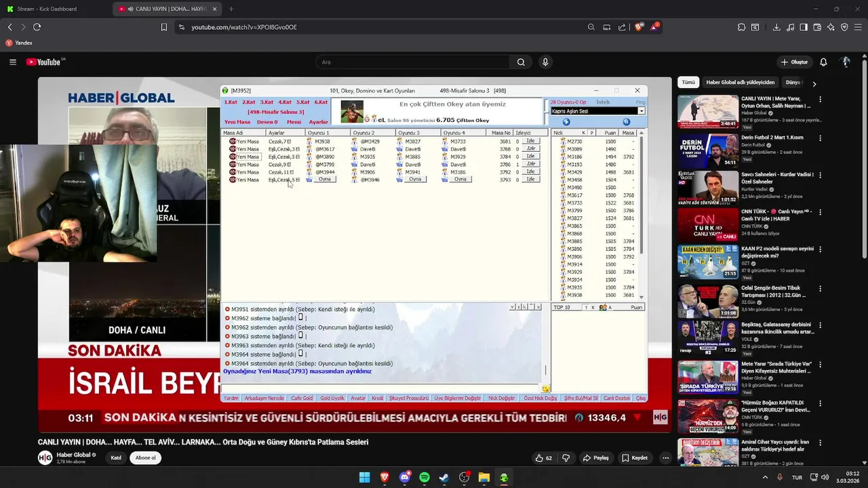The width and height of the screenshot is (868, 488).
Task: Click Izle button for table 3786
Action: point(531,164)
